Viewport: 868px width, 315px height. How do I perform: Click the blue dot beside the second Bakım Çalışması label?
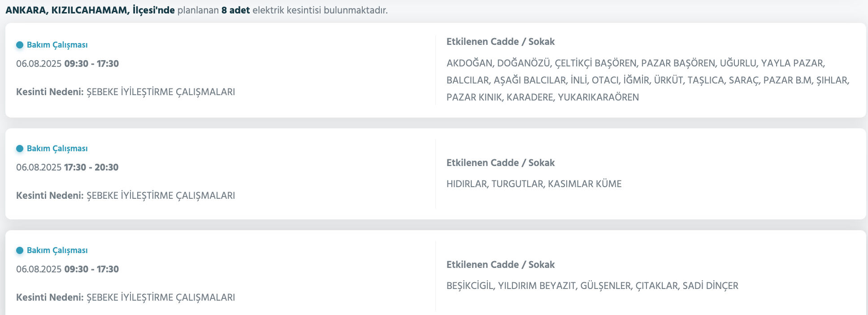coord(19,149)
